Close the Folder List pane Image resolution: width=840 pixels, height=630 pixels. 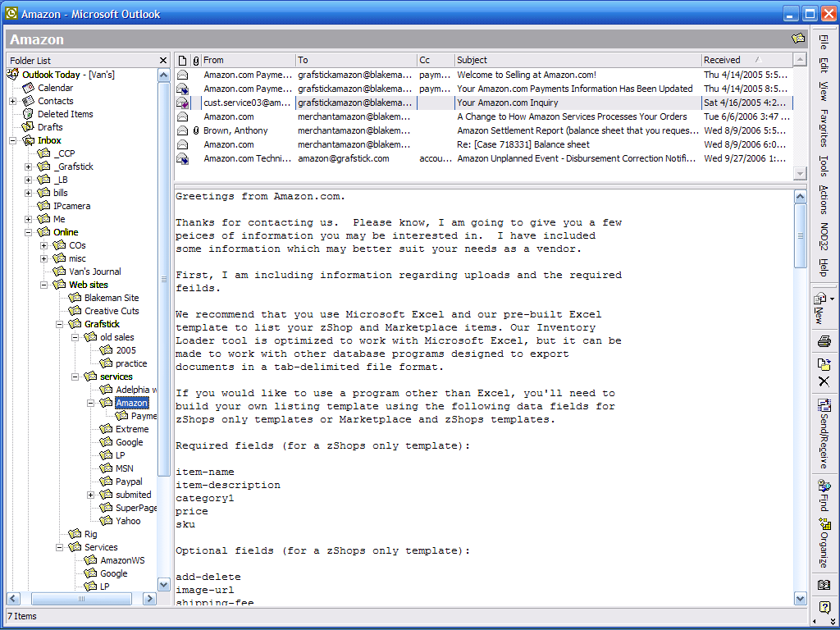click(163, 61)
